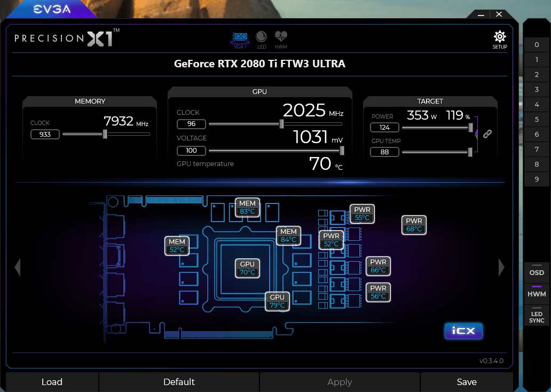Click the Default button
This screenshot has width=551, height=392.
(179, 382)
